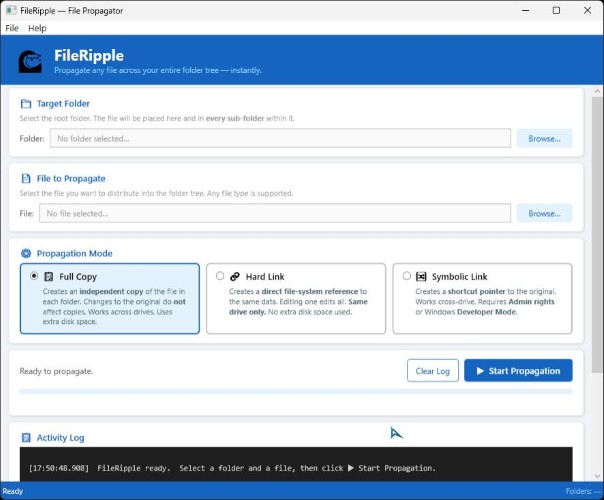This screenshot has height=500, width=604.
Task: Click the scrollbar up arrow
Action: (x=597, y=92)
